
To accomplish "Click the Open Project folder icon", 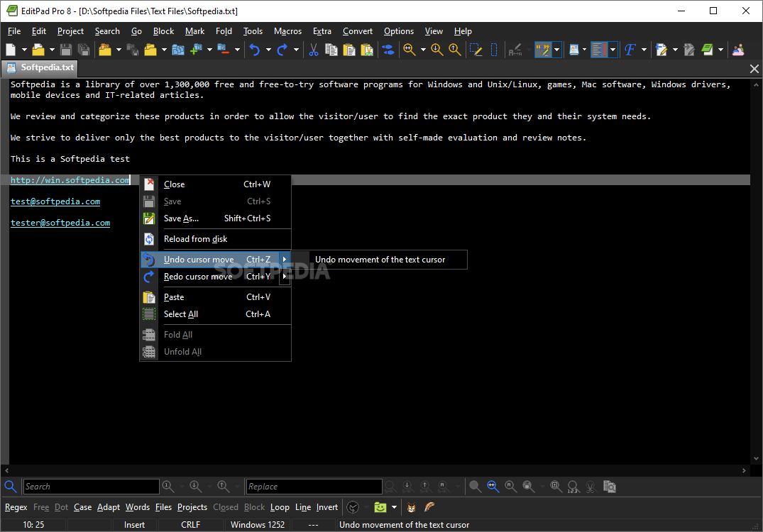I will pos(104,50).
